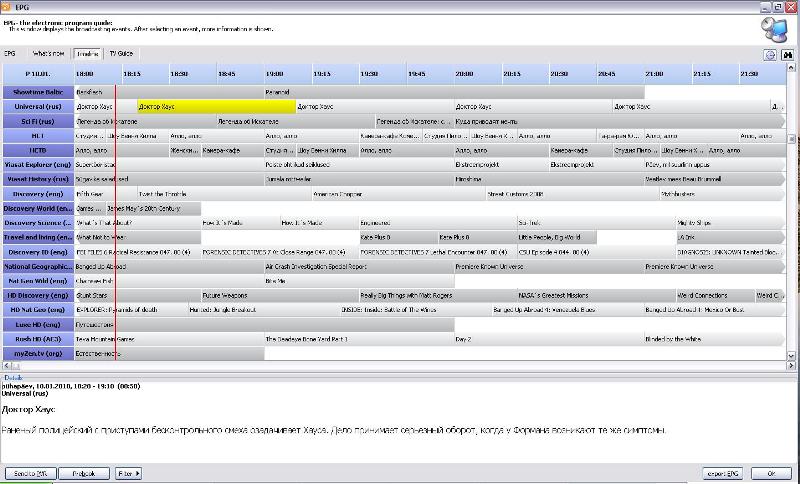
Task: Open the binoculars search icon
Action: point(788,55)
